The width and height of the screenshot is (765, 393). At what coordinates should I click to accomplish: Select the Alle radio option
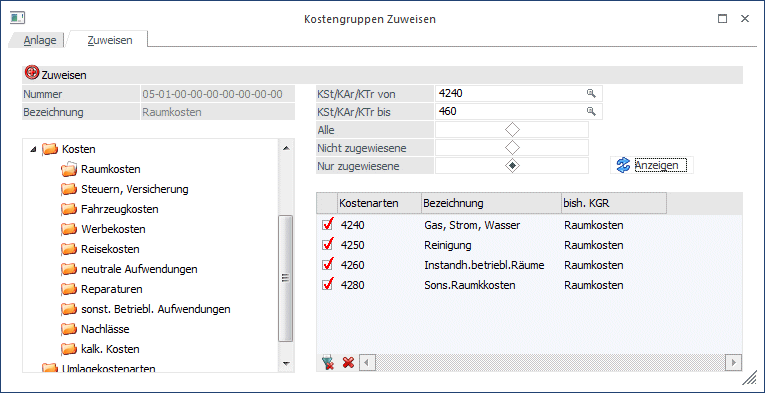coord(512,130)
